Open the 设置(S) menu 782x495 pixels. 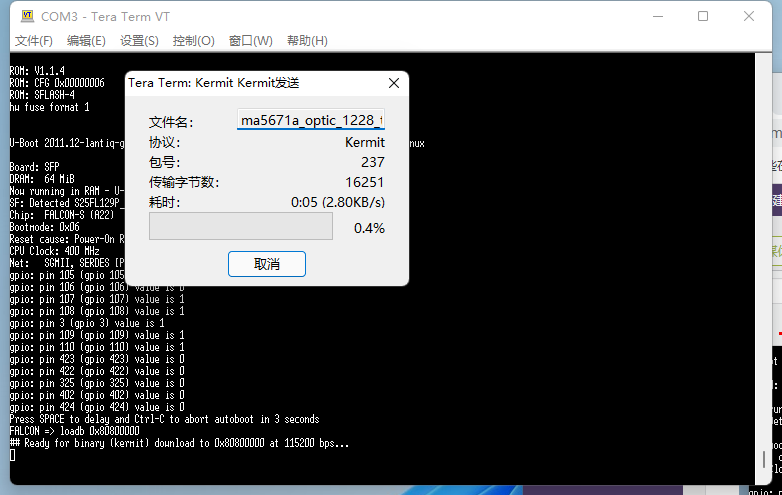[x=139, y=41]
